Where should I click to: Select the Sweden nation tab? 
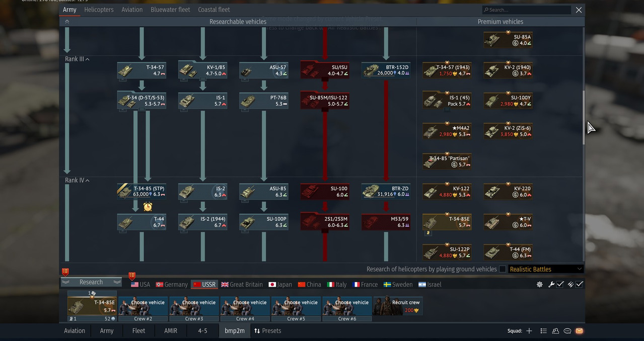(x=398, y=284)
